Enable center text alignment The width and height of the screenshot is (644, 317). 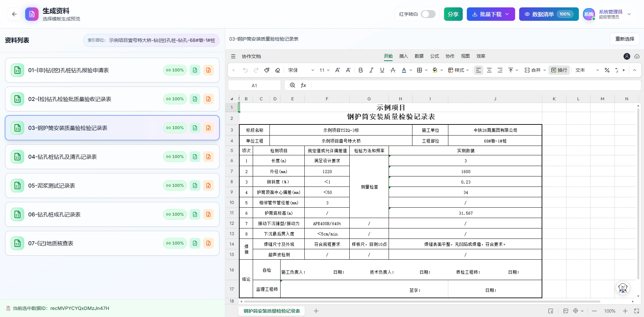489,70
